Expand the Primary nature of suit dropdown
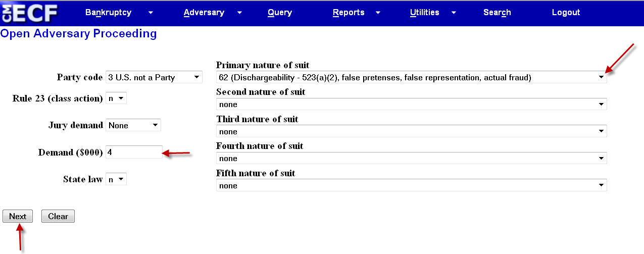 click(x=412, y=77)
